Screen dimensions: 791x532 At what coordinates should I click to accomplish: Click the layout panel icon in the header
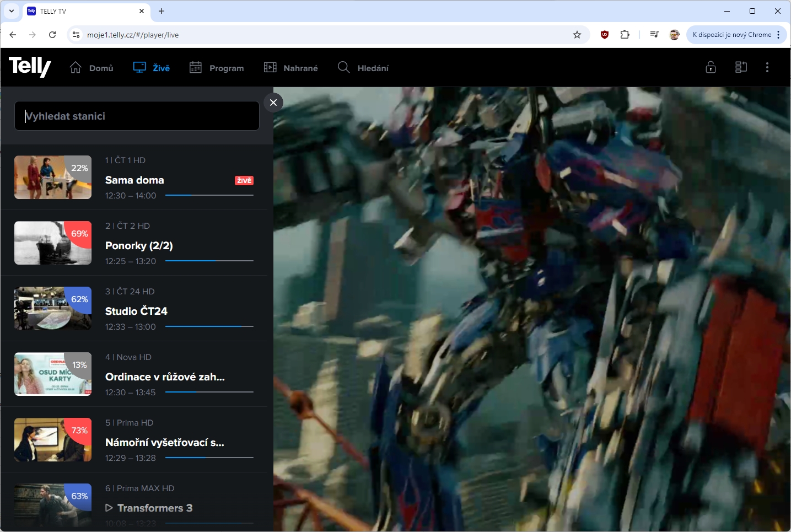click(x=741, y=67)
